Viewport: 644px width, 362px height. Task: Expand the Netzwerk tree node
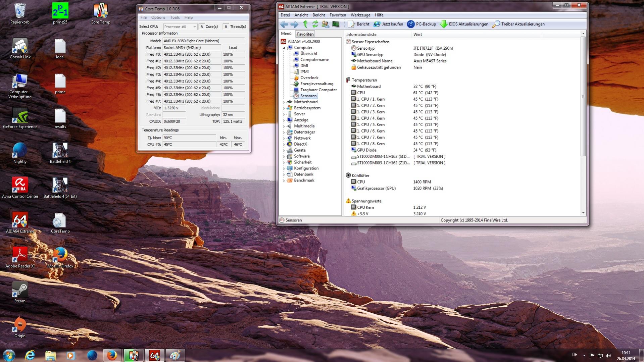click(284, 138)
